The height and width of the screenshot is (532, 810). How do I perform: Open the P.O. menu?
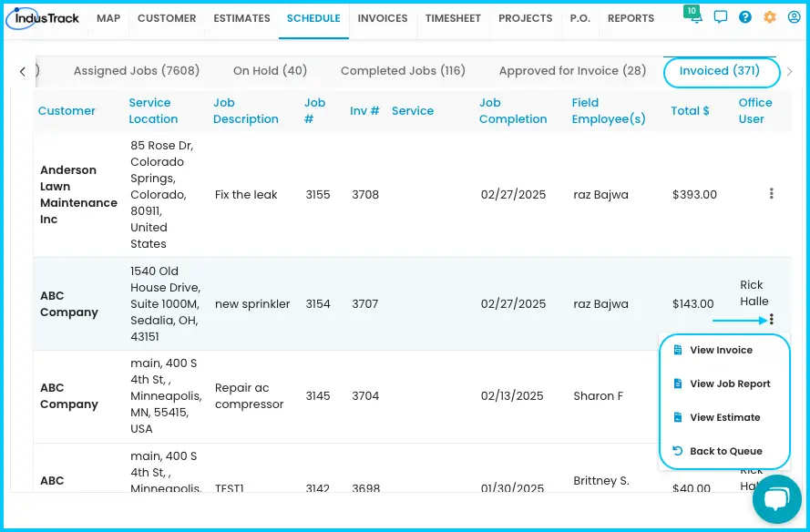(x=580, y=18)
